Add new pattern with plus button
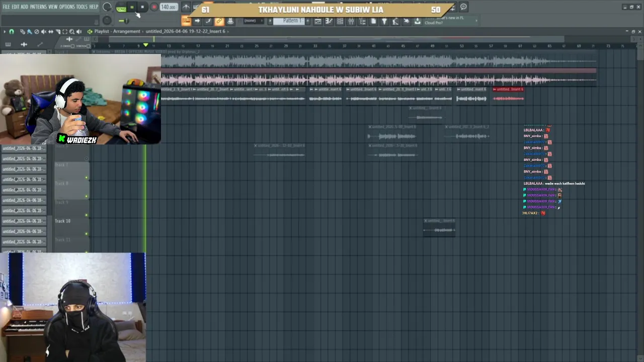 point(308,21)
